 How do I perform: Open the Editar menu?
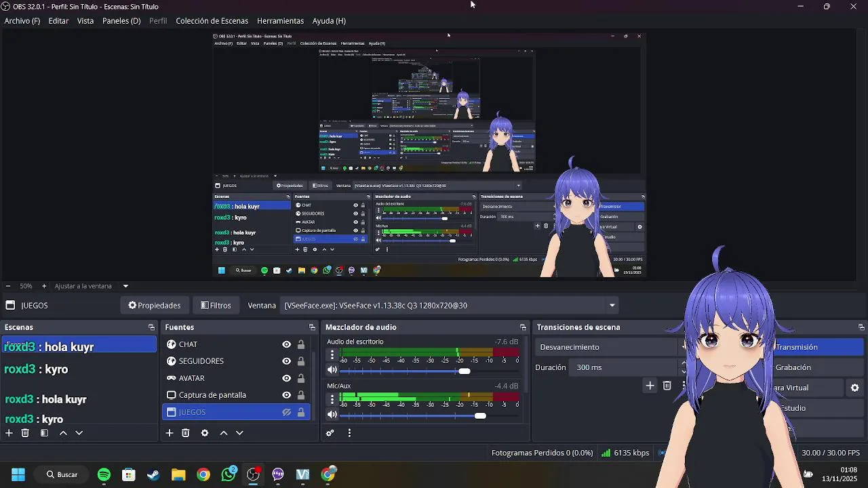click(x=58, y=21)
